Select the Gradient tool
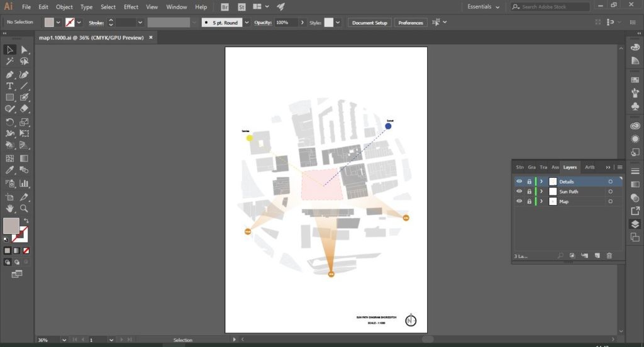Screen dimensions: 644x347 pyautogui.click(x=25, y=158)
